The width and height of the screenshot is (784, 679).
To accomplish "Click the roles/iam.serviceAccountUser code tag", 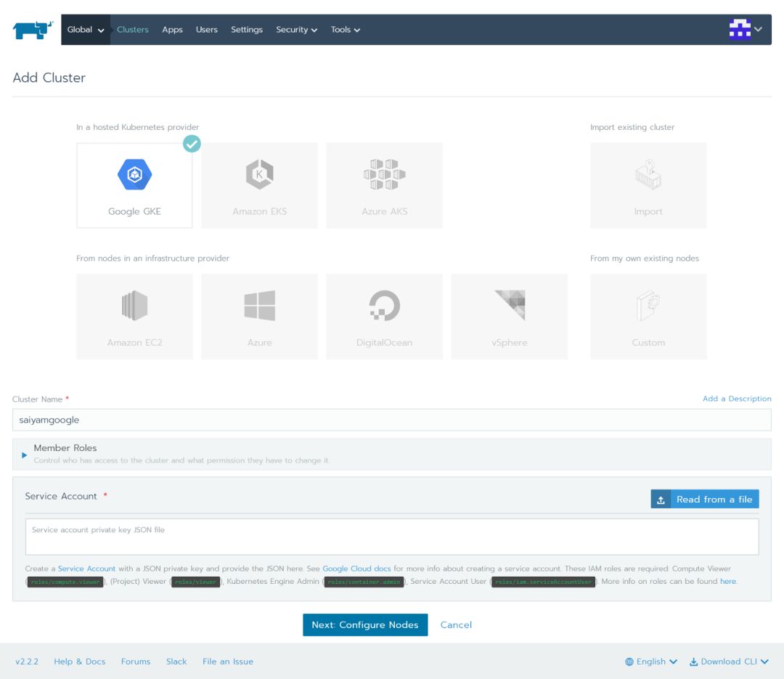I will pos(544,582).
